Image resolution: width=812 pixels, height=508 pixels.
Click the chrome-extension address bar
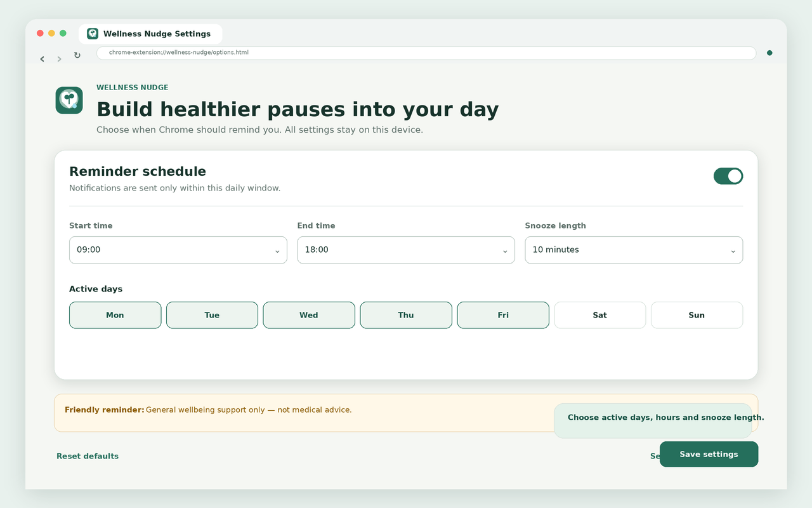[426, 53]
